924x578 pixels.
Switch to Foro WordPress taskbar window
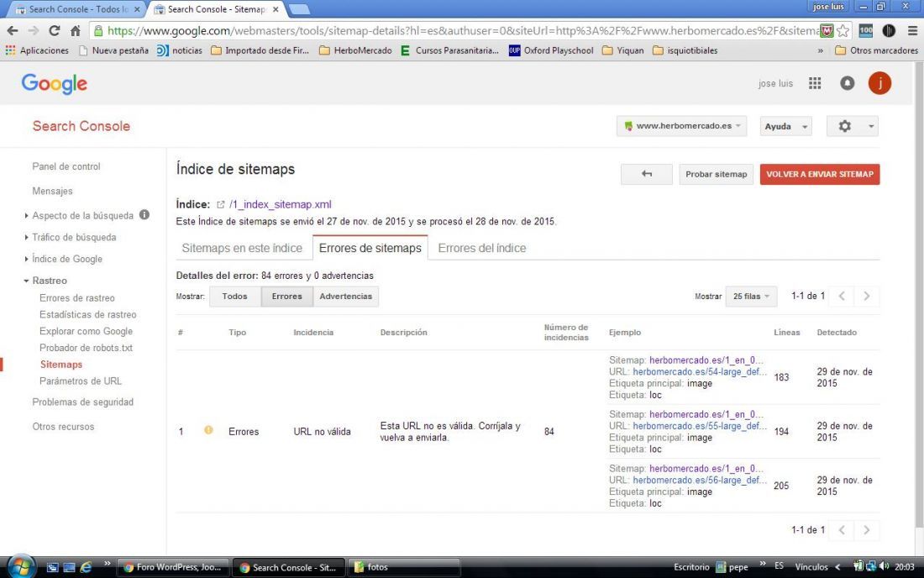coord(173,567)
